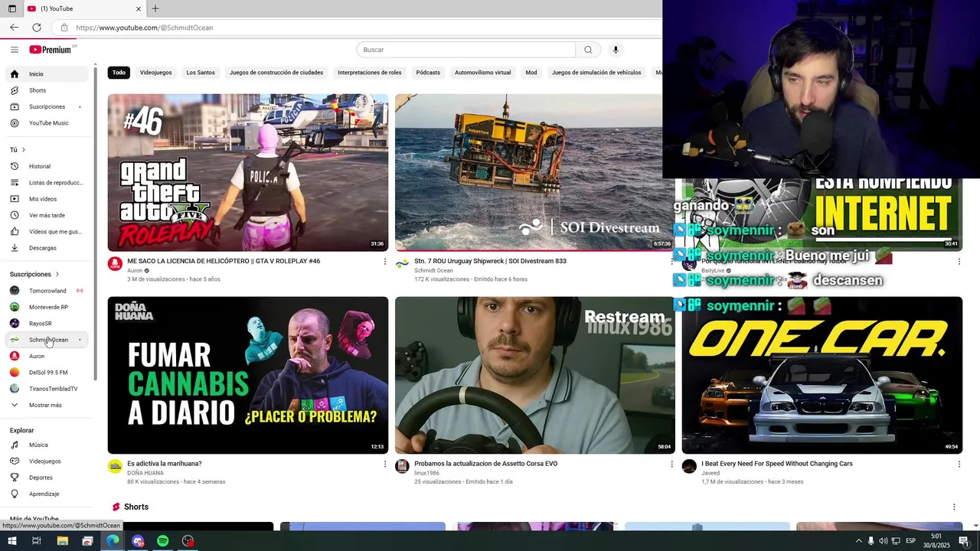
Task: Go to Inicio in the sidebar
Action: pos(47,74)
